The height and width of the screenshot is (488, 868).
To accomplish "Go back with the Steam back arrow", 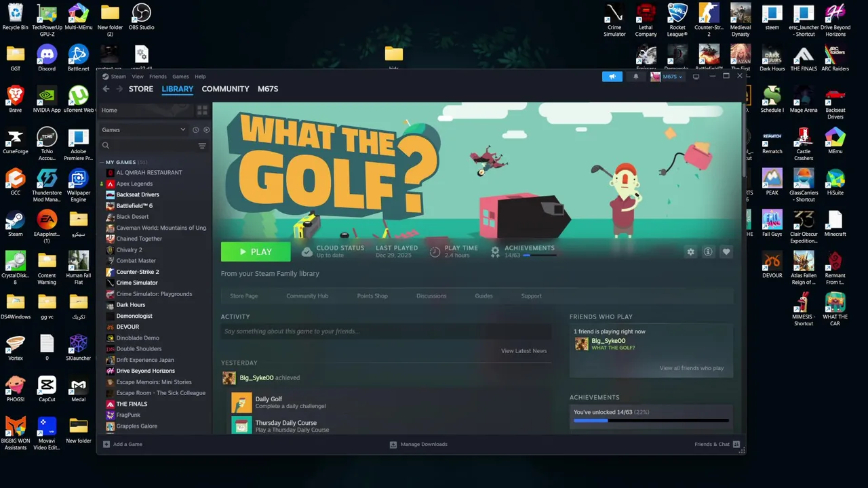I will [x=106, y=89].
